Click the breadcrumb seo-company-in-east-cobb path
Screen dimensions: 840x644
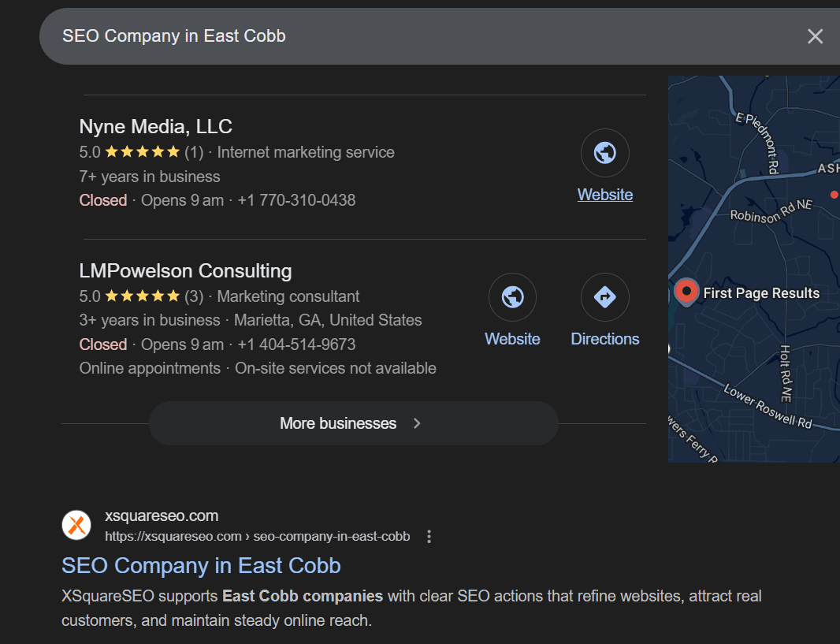pos(331,536)
